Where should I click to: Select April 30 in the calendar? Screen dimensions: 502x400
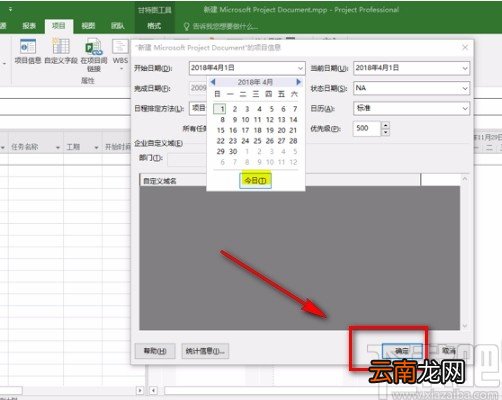coord(233,151)
